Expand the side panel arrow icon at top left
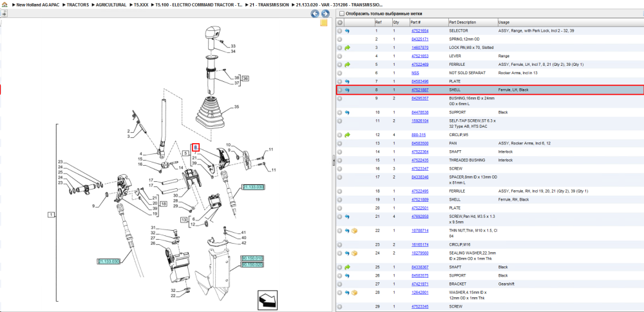This screenshot has height=312, width=644. point(4,14)
